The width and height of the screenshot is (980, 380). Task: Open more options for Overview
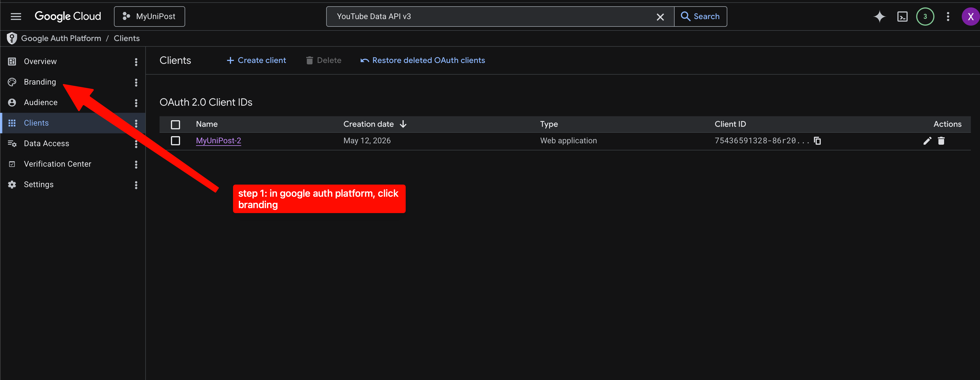[x=136, y=62]
